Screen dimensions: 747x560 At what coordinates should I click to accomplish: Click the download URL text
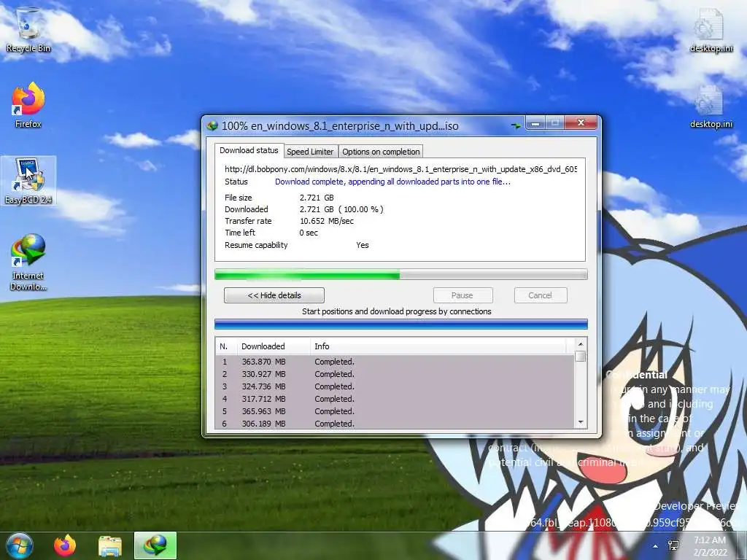click(x=400, y=169)
